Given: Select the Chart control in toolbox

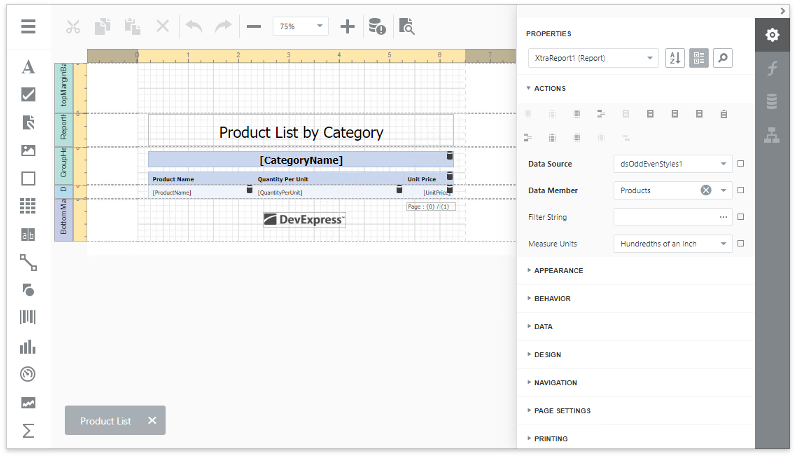Looking at the screenshot, I should 28,347.
